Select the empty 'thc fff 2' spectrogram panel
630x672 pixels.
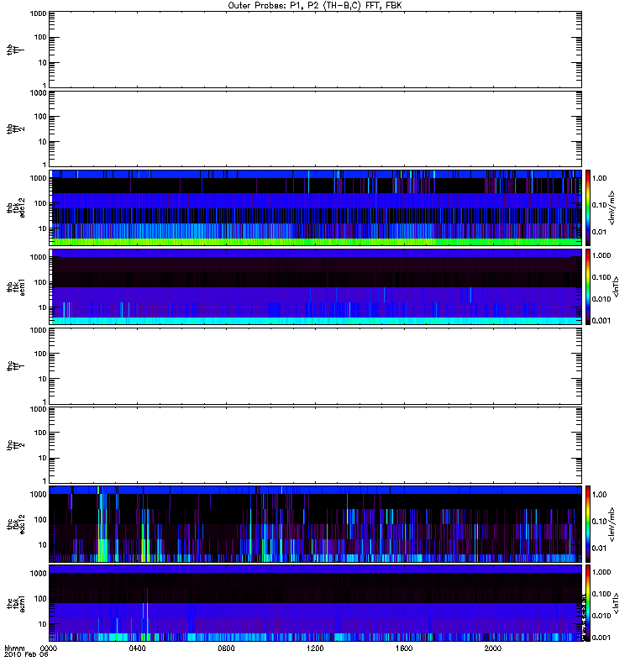coord(316,445)
